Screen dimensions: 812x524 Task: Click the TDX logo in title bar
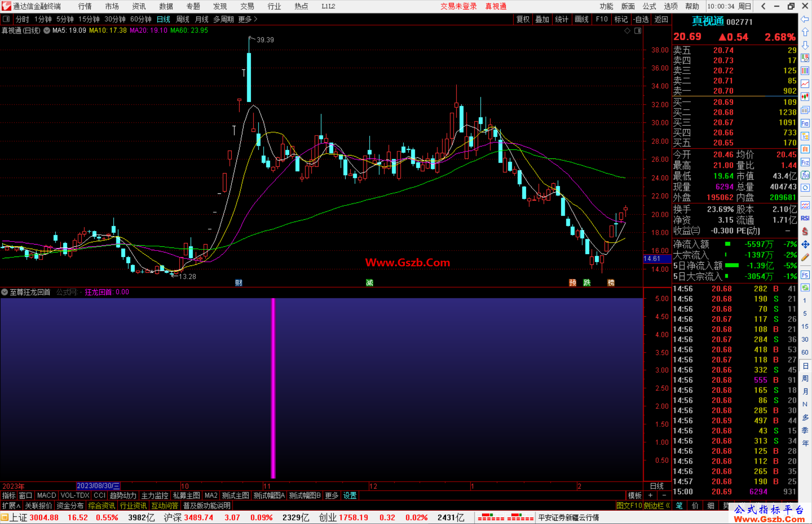[6, 6]
